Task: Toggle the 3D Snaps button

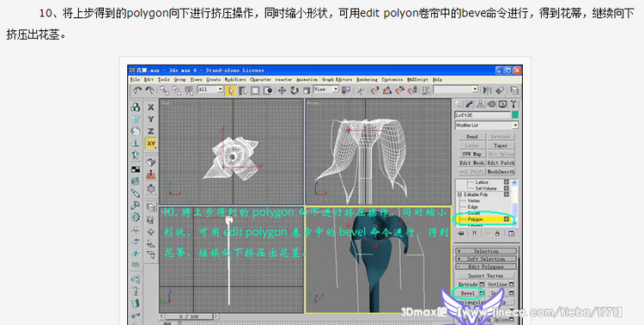Action: [374, 90]
